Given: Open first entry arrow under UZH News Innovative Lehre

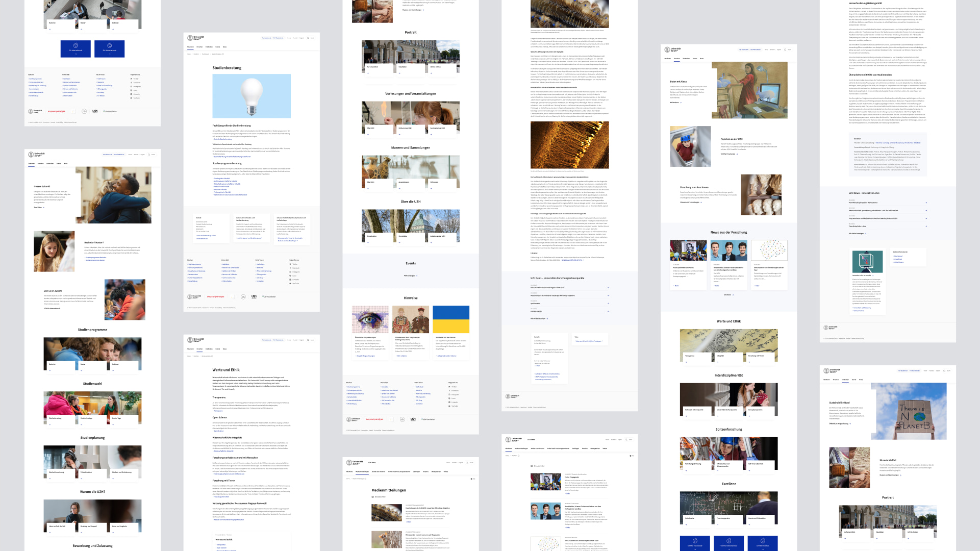Looking at the screenshot, I should pos(926,203).
